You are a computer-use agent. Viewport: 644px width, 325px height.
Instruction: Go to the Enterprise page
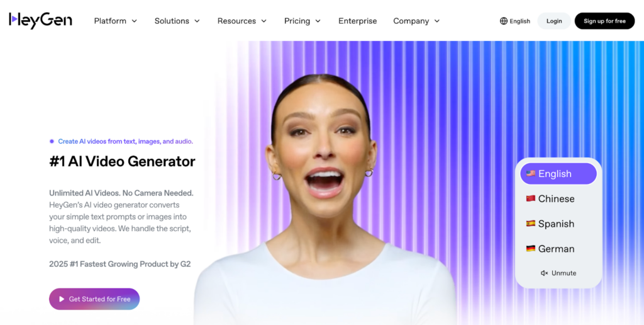click(x=357, y=21)
